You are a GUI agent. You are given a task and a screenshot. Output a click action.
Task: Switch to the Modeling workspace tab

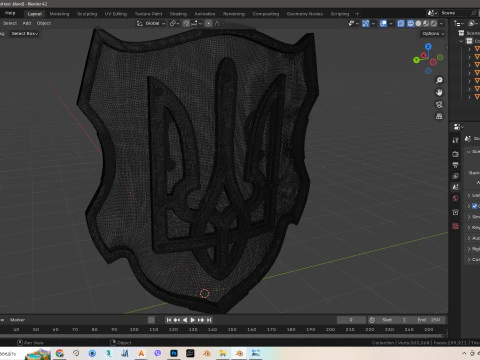pyautogui.click(x=59, y=14)
